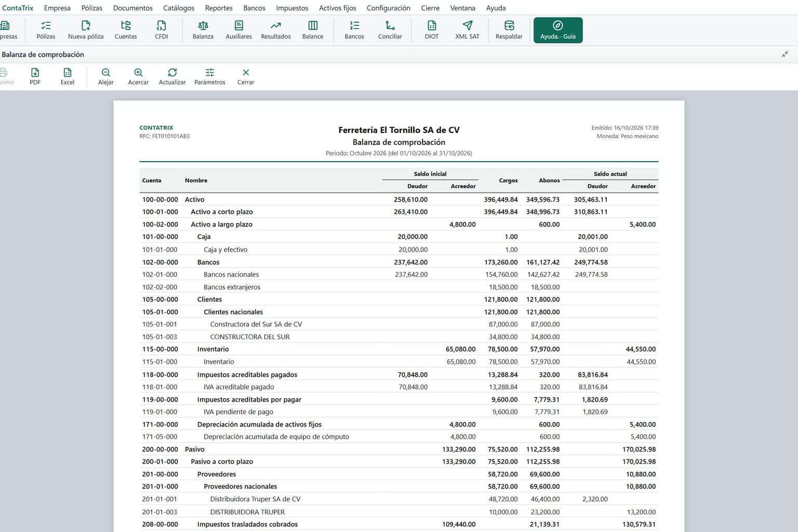Zoom in with Acercar
Viewport: 798px width, 532px height.
tap(138, 76)
